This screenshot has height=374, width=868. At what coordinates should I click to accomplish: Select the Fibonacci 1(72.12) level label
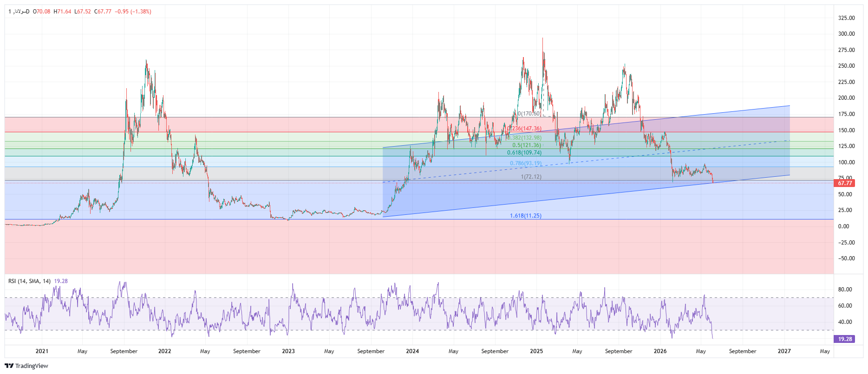[x=531, y=177]
